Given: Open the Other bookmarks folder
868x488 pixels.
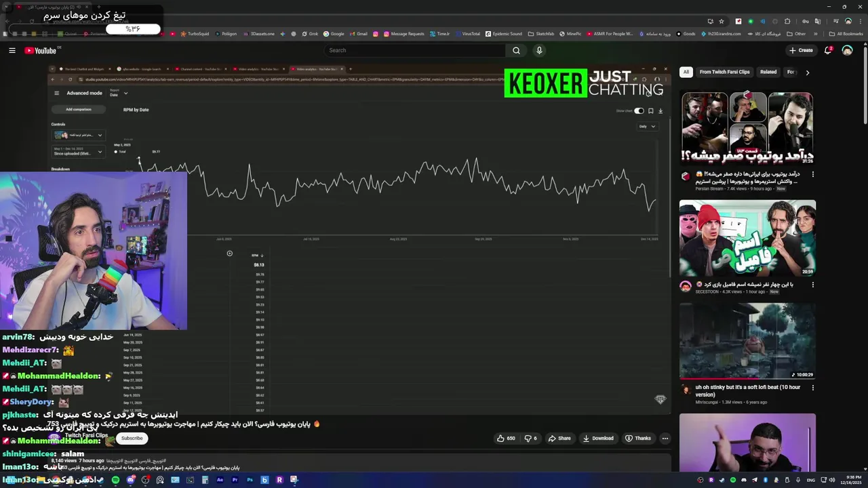Looking at the screenshot, I should 796,34.
